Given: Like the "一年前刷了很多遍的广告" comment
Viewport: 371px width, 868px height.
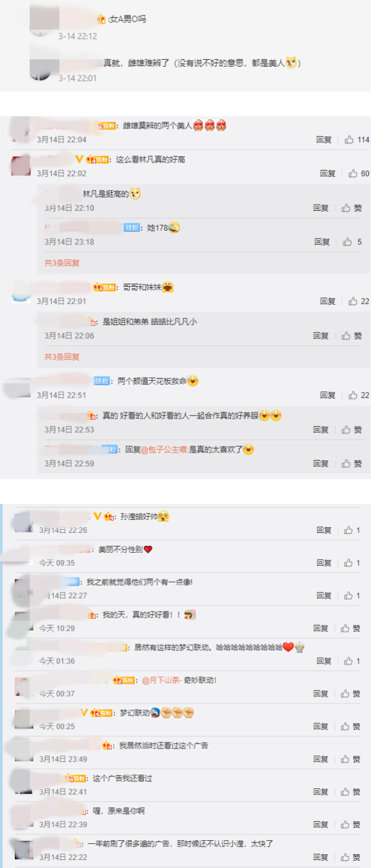Looking at the screenshot, I should 352,857.
